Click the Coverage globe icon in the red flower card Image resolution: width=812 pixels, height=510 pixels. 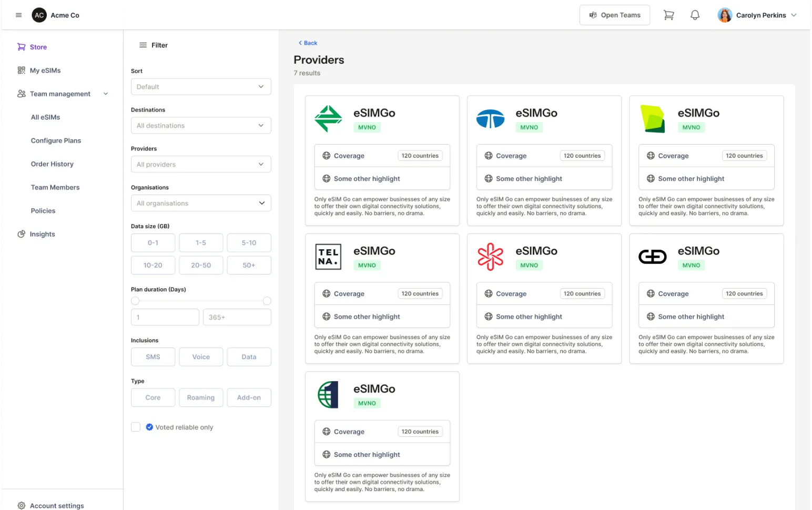click(x=489, y=294)
